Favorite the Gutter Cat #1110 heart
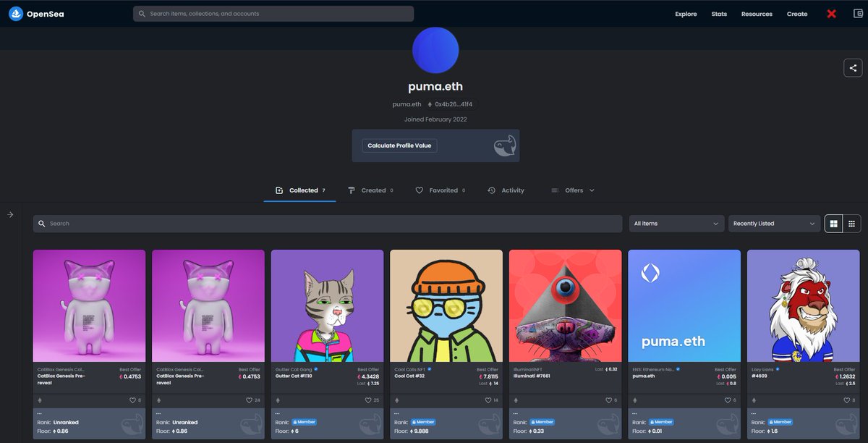868x443 pixels. [x=369, y=400]
